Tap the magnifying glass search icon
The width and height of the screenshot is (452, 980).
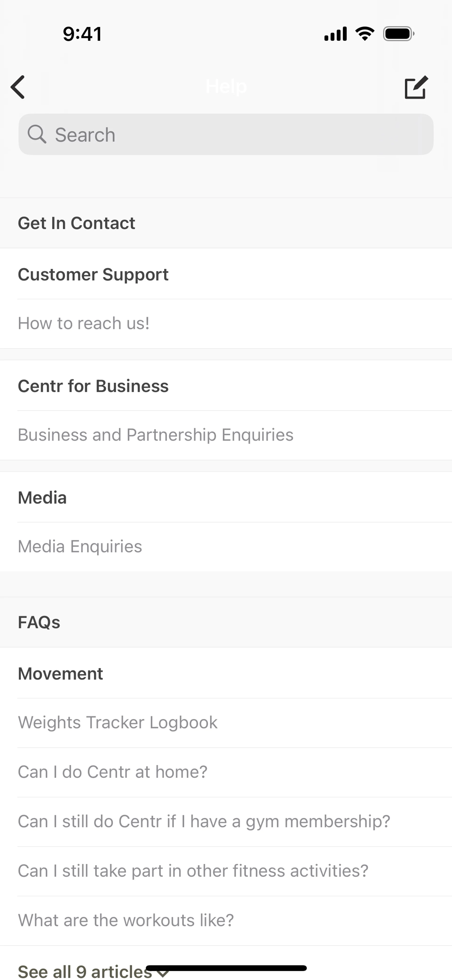pos(37,134)
